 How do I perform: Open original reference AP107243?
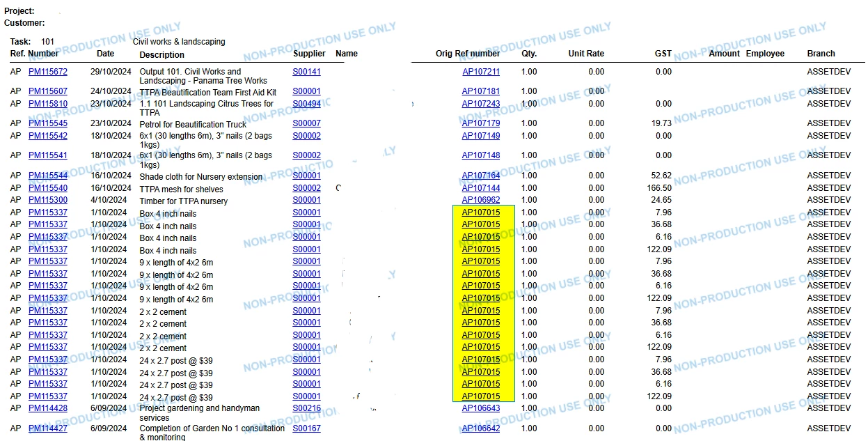point(481,104)
